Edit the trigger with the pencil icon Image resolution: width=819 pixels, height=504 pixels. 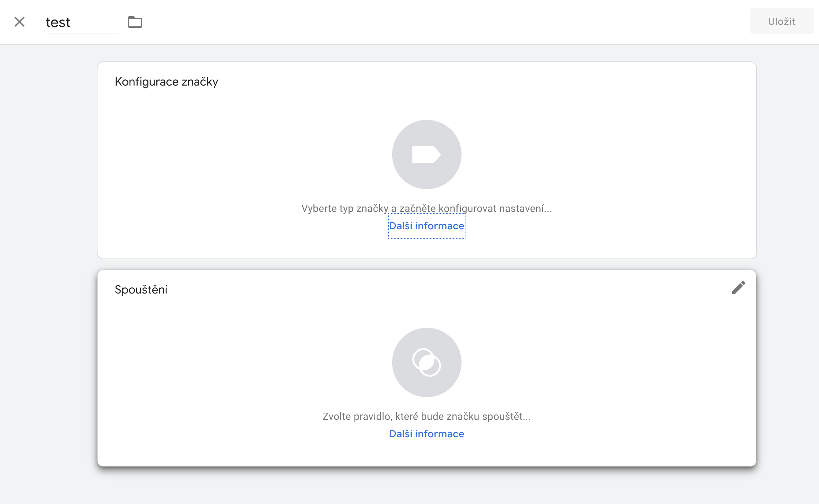[x=738, y=288]
